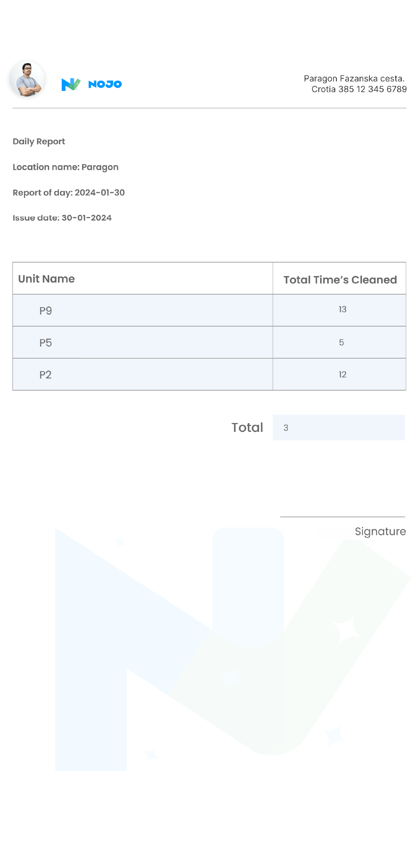The width and height of the screenshot is (419, 868).
Task: Click the Unit Name column header
Action: 46,279
